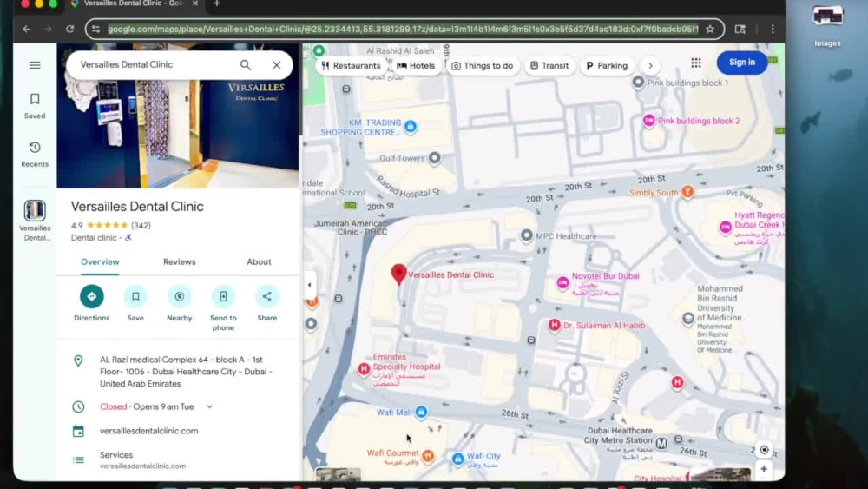The width and height of the screenshot is (868, 489).
Task: Click the clinic header photo
Action: click(x=178, y=132)
